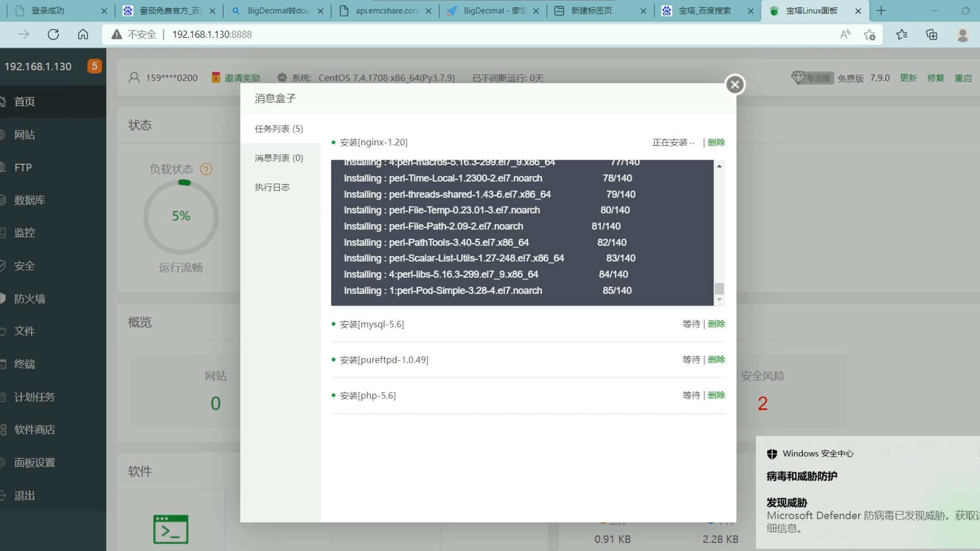Click the load status help question icon

click(206, 169)
